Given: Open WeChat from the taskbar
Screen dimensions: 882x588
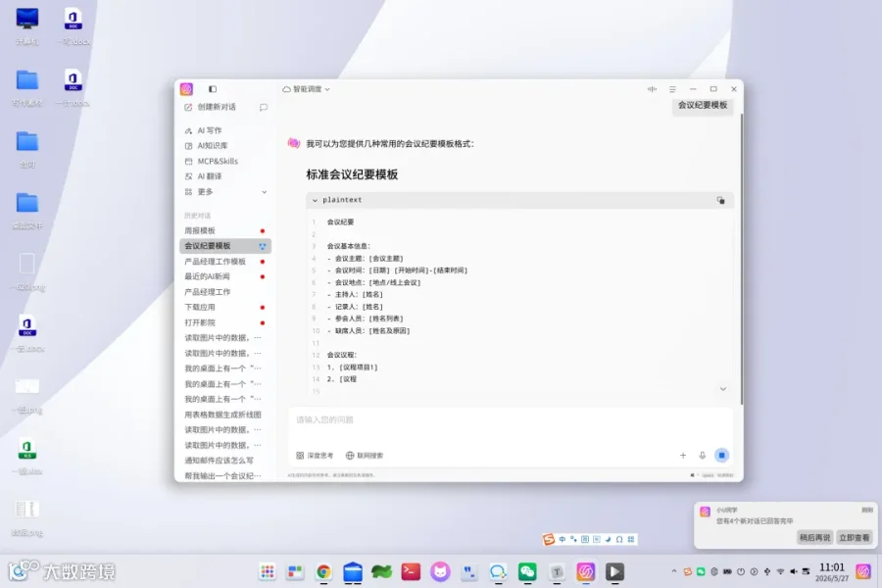Looking at the screenshot, I should click(x=527, y=571).
